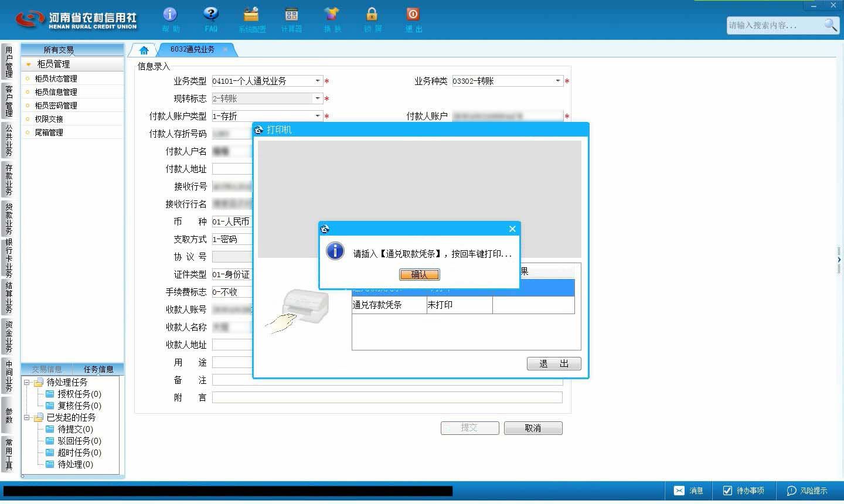The width and height of the screenshot is (844, 504).
Task: Switch to the 任务信息 tab
Action: point(98,369)
